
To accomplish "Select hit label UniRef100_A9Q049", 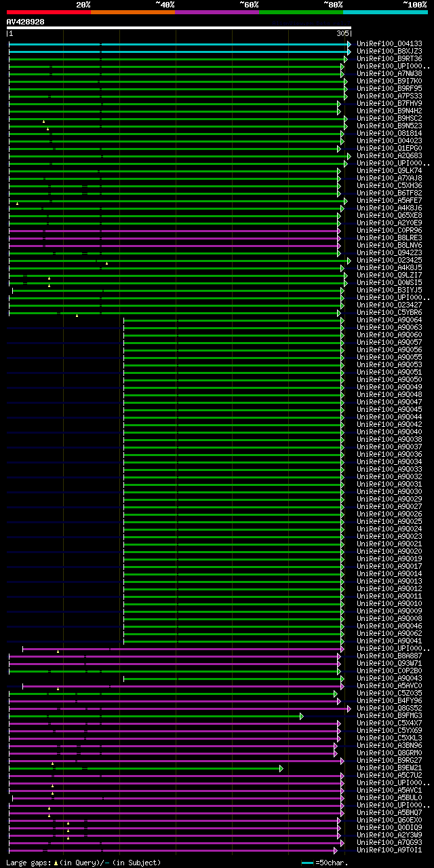I will point(389,387).
